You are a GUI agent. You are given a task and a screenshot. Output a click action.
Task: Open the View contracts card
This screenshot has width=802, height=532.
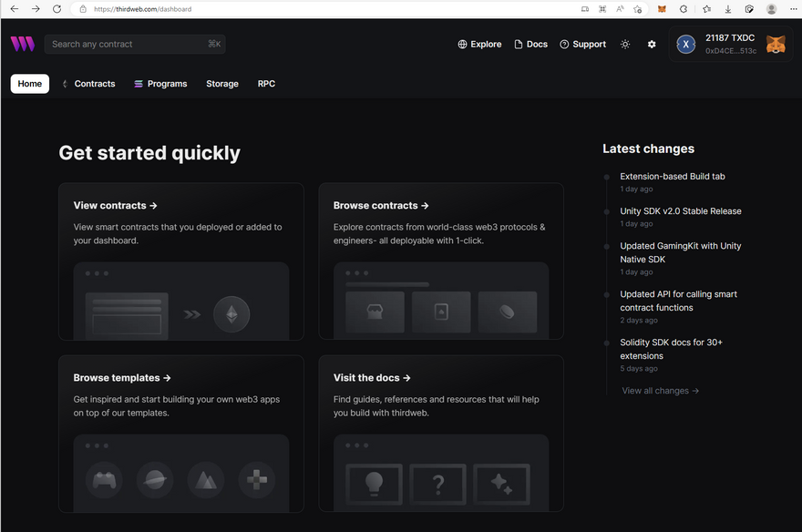(x=181, y=261)
